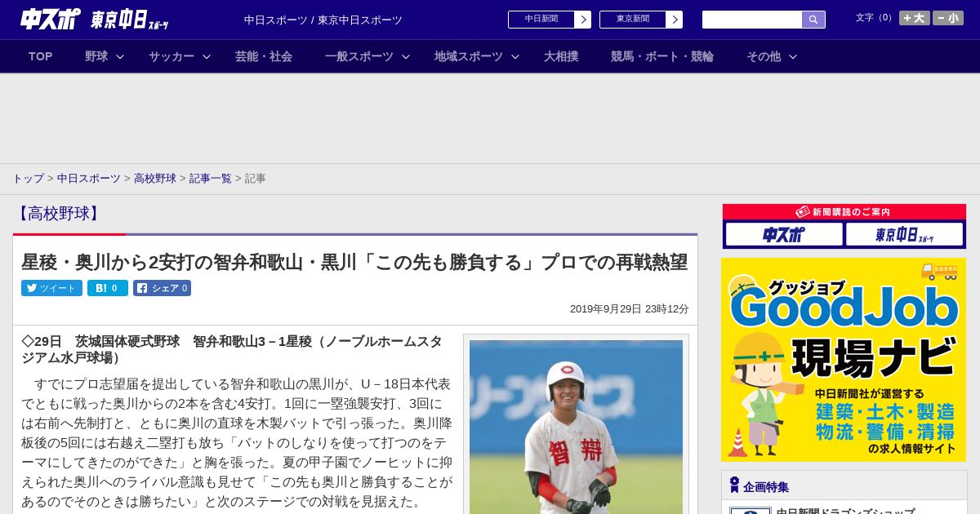Open the 地域スポーツ menu
The width and height of the screenshot is (980, 514).
[x=469, y=56]
